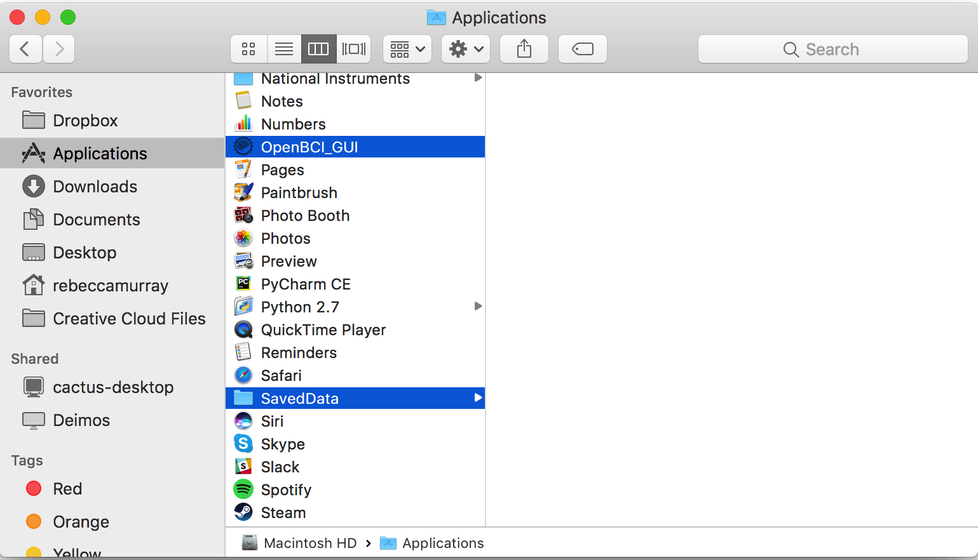
Task: Click the Safari app icon
Action: (243, 375)
